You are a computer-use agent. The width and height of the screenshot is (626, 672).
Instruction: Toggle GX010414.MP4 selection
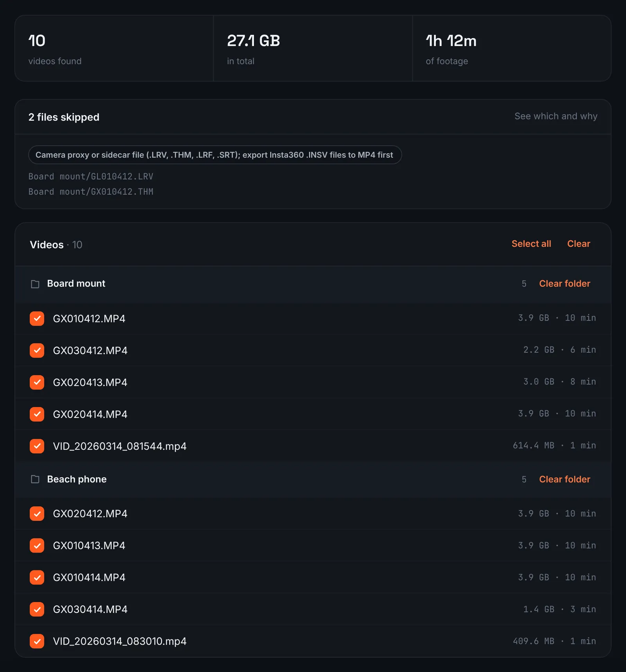37,577
